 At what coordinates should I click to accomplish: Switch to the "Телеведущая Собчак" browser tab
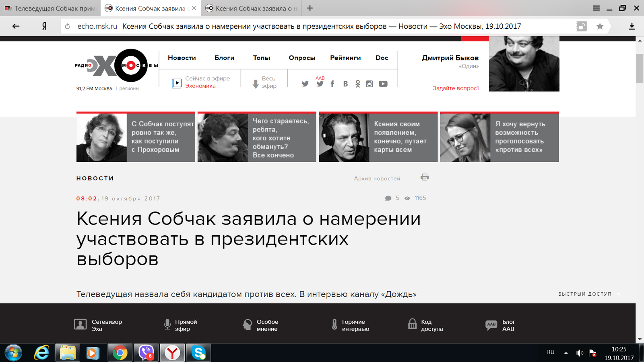pos(50,8)
